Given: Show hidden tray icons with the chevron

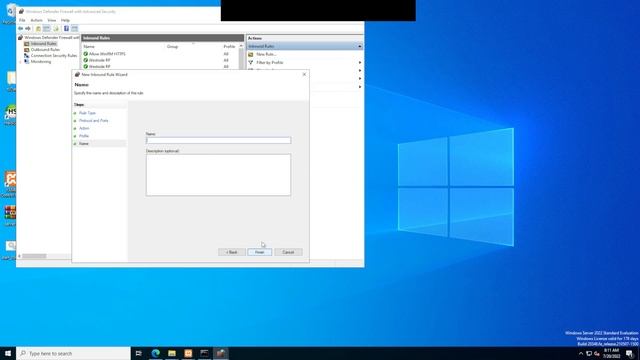Looking at the screenshot, I should point(581,353).
